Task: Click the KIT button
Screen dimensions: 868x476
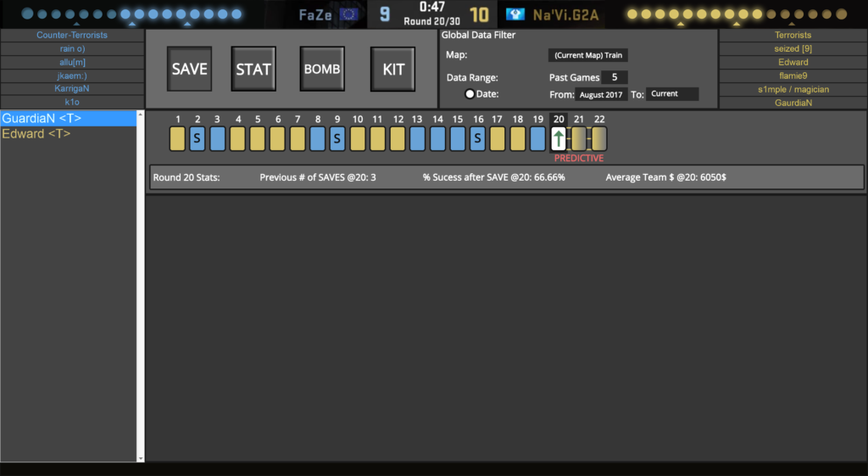Action: click(x=393, y=70)
